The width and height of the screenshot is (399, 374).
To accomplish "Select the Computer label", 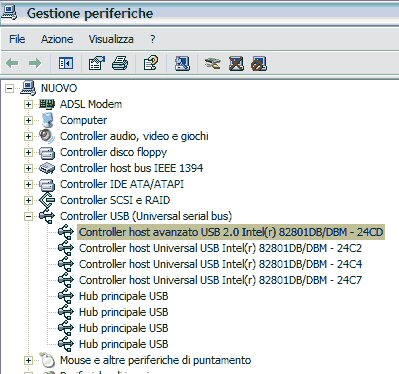I will [83, 120].
